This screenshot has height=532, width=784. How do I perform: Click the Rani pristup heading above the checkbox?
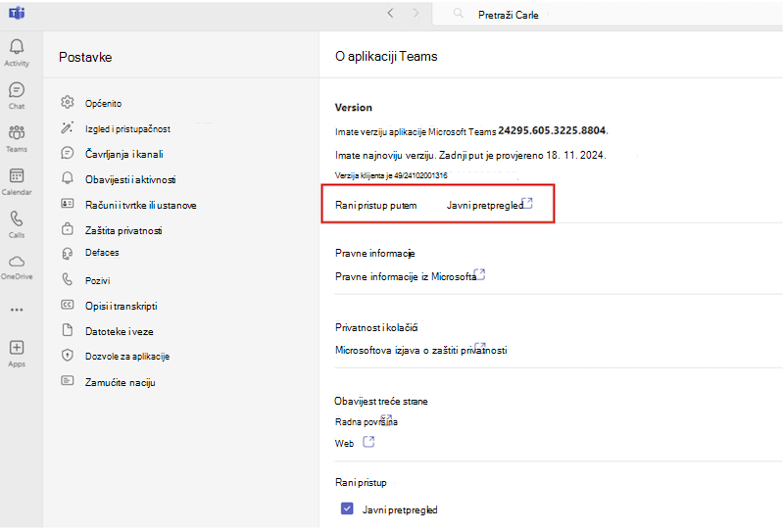pos(361,482)
